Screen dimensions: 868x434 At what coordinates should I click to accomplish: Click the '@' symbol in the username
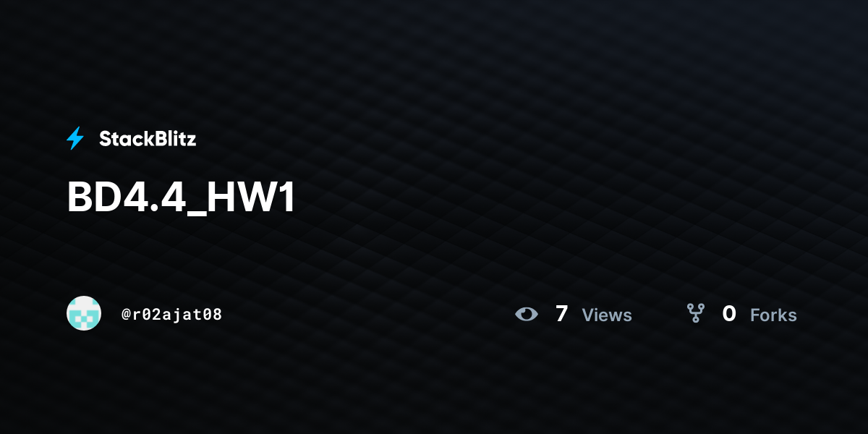[x=126, y=315]
